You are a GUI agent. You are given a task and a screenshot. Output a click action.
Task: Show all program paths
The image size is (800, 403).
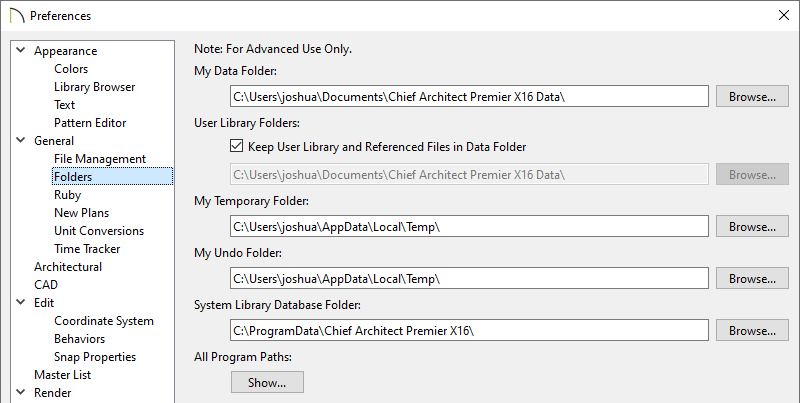(x=267, y=383)
